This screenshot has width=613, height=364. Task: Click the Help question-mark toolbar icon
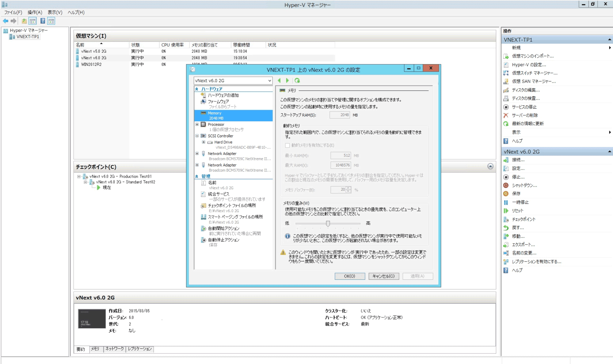(x=43, y=21)
